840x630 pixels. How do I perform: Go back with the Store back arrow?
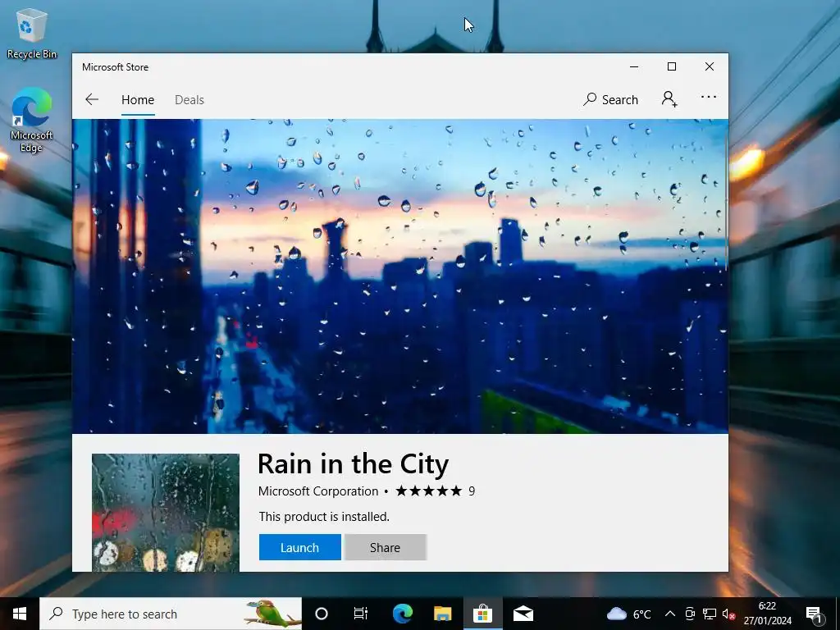point(92,99)
